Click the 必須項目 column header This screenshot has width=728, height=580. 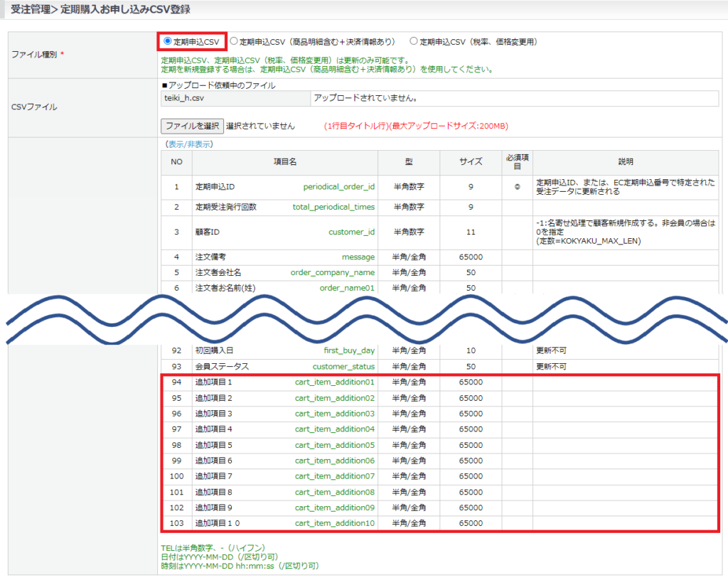(517, 162)
